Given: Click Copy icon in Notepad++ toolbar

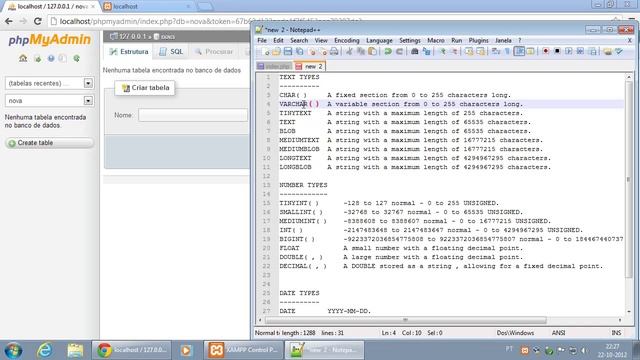Looking at the screenshot, I should coord(361,51).
